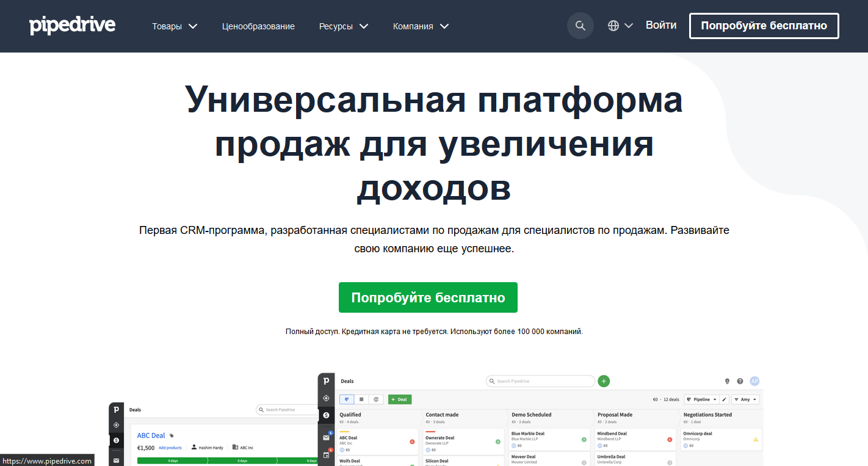Viewport: 868px width, 466px height.
Task: Click yellow warning icon on Omnicorp deal
Action: pyautogui.click(x=756, y=440)
